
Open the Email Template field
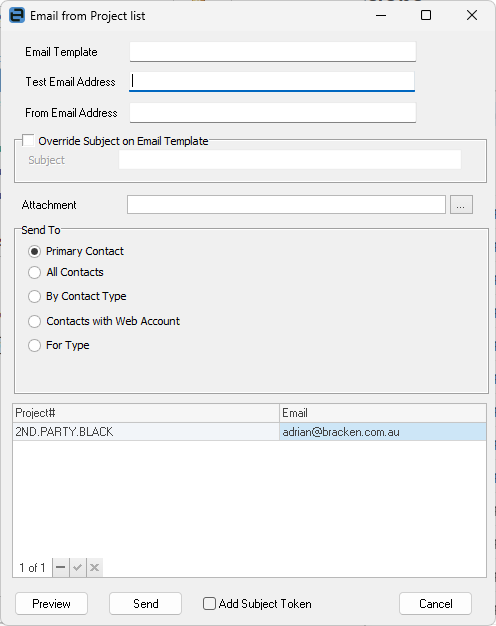click(x=273, y=52)
